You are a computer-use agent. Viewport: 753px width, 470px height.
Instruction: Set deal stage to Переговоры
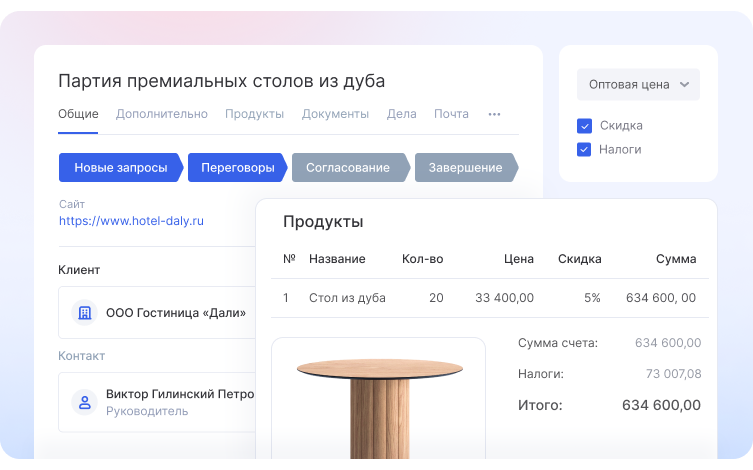(x=237, y=168)
